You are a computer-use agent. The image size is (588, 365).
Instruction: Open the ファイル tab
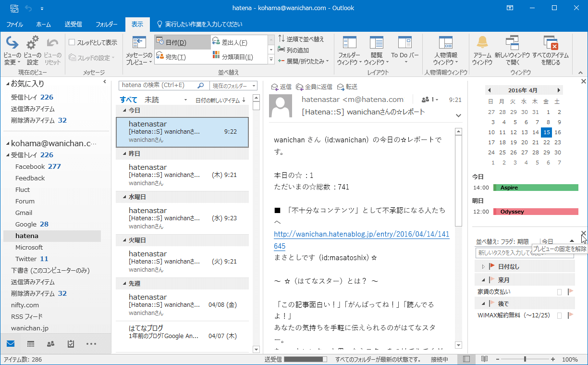click(x=14, y=24)
